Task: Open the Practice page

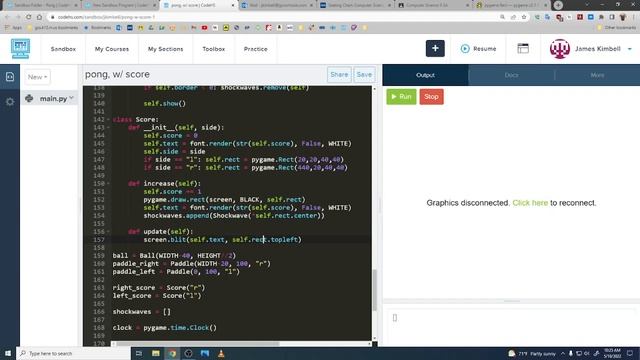Action: click(256, 49)
